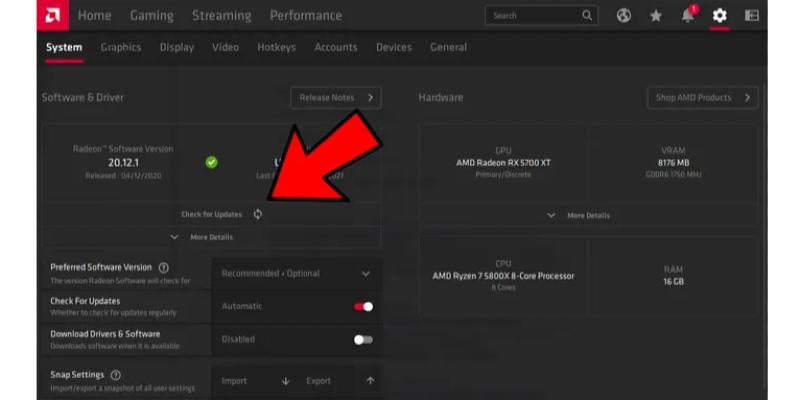Switch to the Display settings tab
Image resolution: width=800 pixels, height=400 pixels.
pyautogui.click(x=177, y=47)
